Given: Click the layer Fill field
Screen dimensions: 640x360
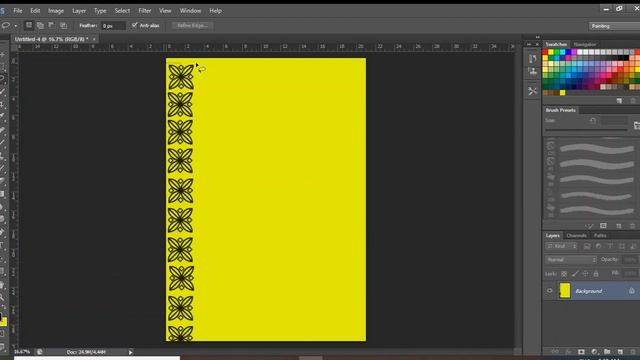Looking at the screenshot, I should 630,273.
